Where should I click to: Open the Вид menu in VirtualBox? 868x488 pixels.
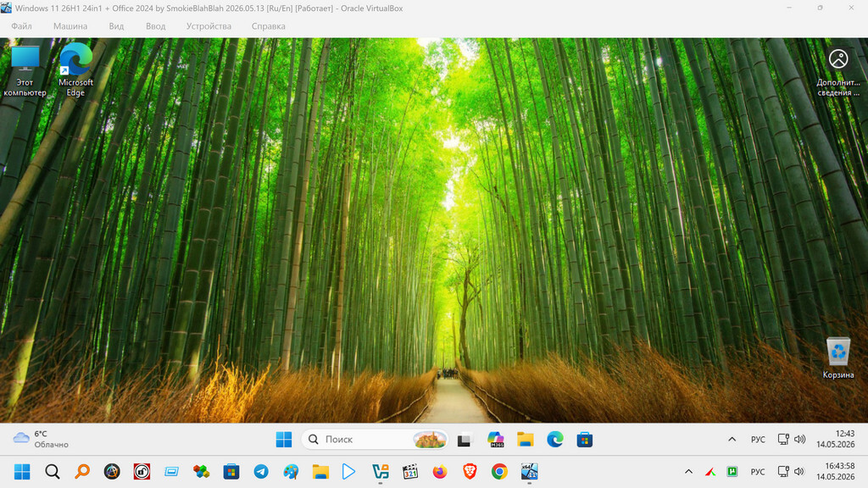pyautogui.click(x=116, y=26)
